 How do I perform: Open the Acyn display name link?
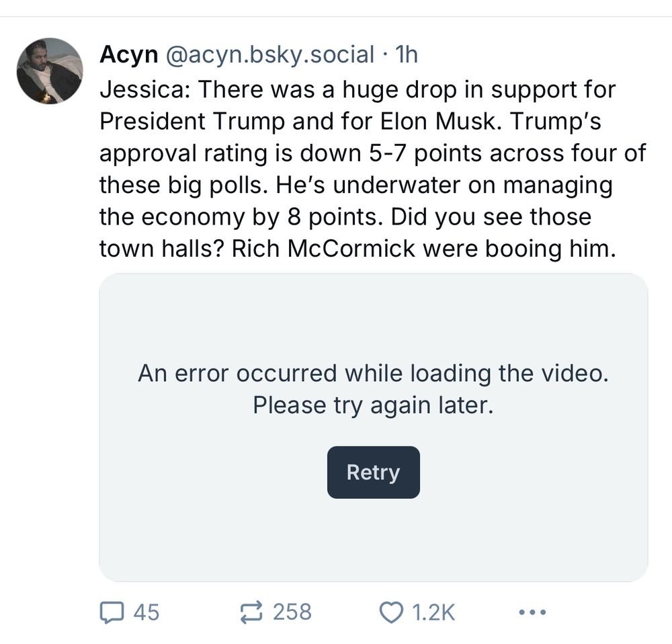click(129, 54)
